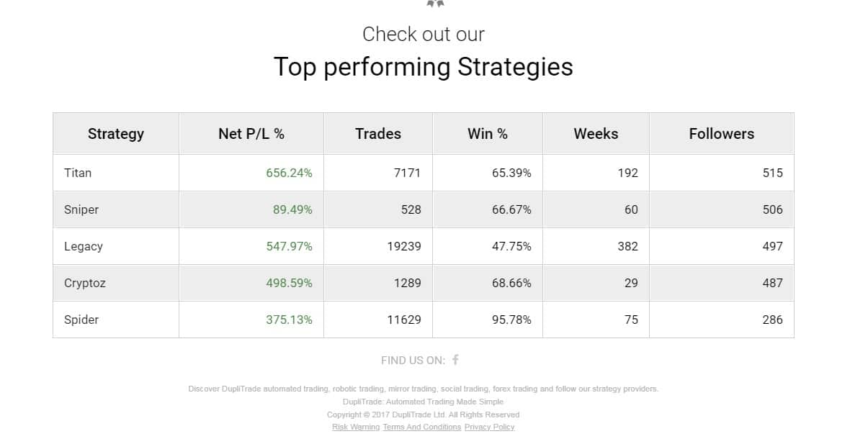Click the ribbon icon above the heading

pos(434,4)
